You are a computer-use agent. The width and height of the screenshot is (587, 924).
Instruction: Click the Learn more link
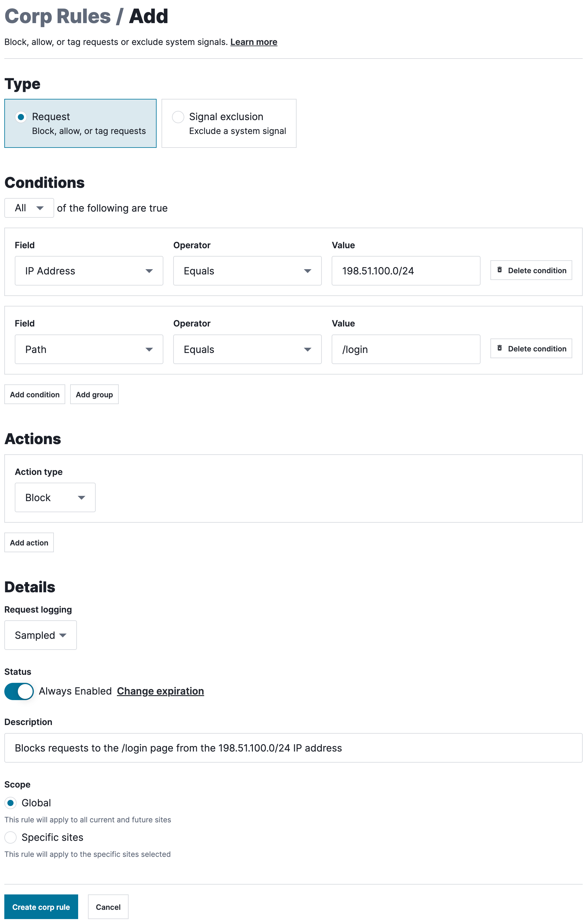coord(254,42)
